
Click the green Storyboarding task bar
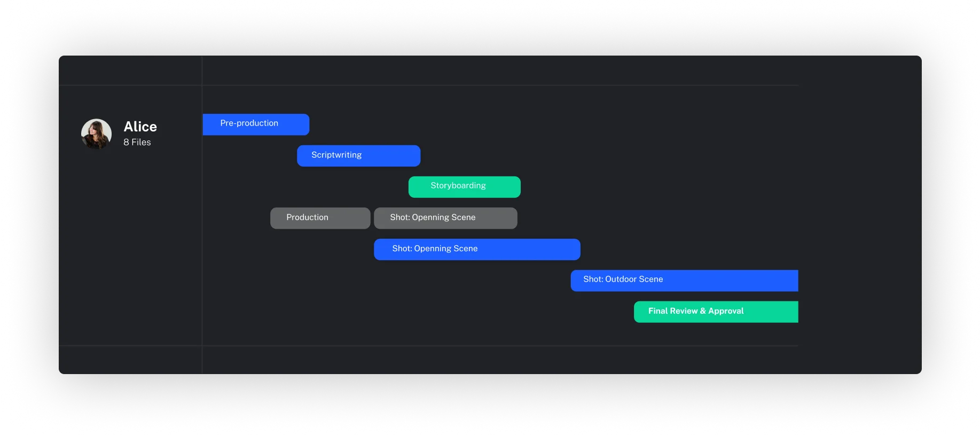(464, 187)
